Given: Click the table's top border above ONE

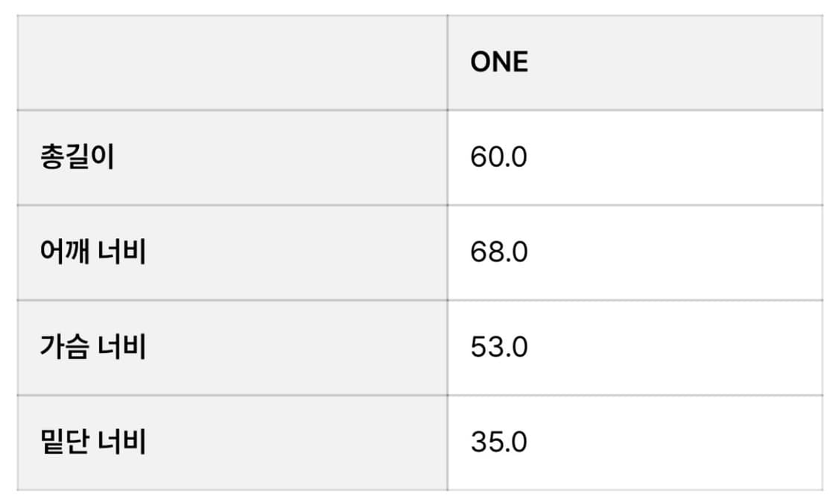Looking at the screenshot, I should (635, 16).
